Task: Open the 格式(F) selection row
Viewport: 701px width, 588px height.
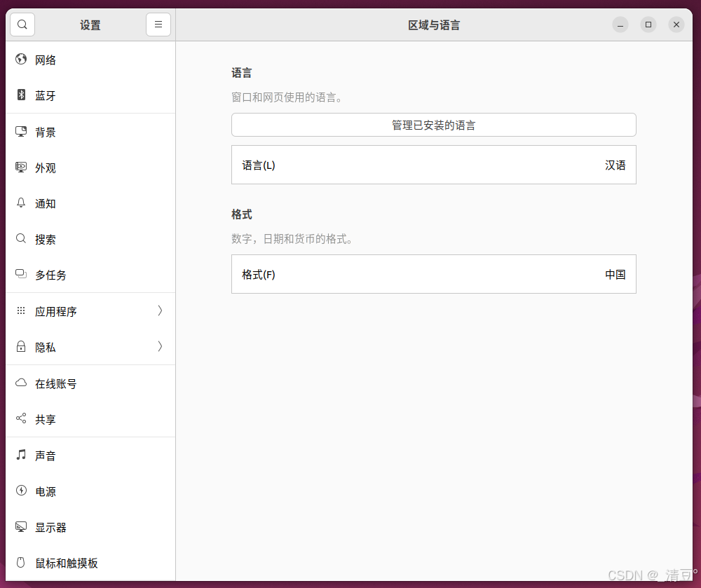Action: point(434,274)
